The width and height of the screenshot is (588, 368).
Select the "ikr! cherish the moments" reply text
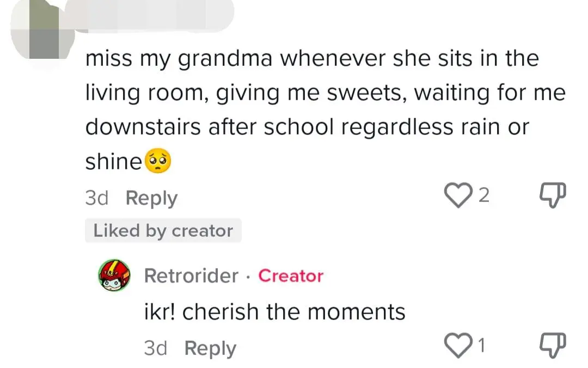(274, 312)
